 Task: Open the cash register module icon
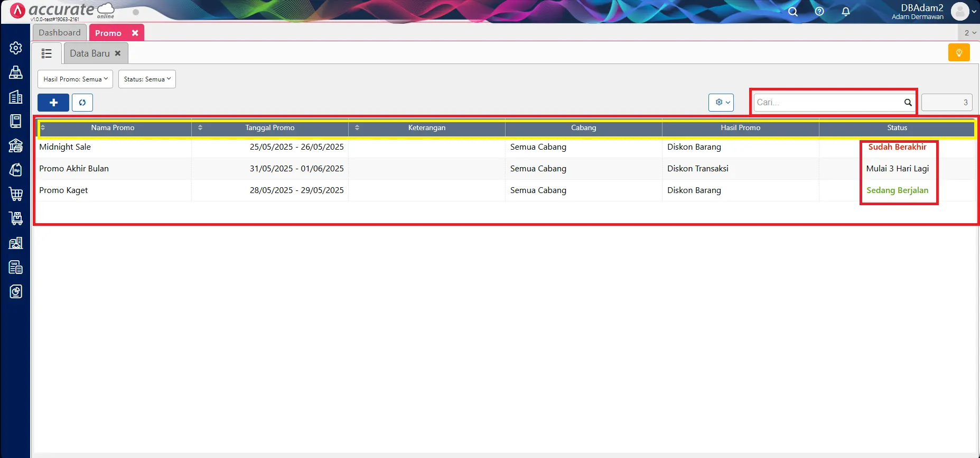[x=16, y=72]
